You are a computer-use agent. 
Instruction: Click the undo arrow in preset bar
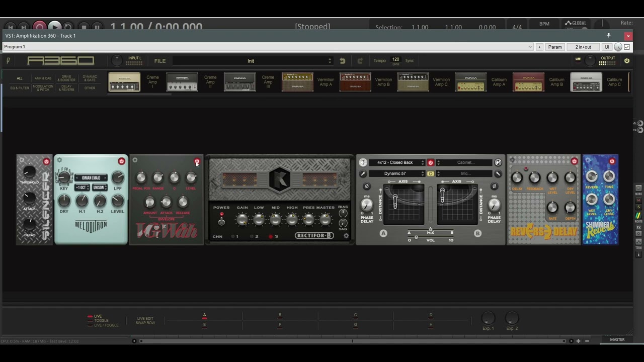coord(343,61)
